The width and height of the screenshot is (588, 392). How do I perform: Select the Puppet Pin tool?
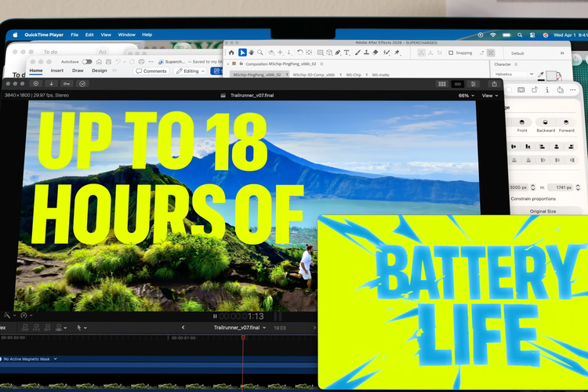pyautogui.click(x=397, y=53)
